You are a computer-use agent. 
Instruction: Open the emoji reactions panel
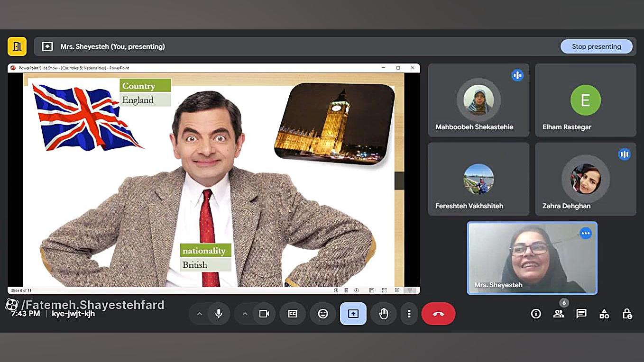[323, 314]
